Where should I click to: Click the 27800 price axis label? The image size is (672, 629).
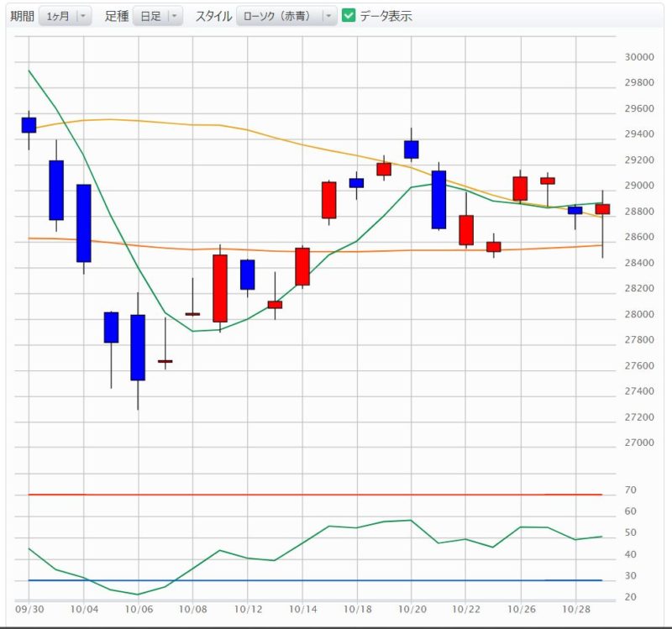coord(639,340)
